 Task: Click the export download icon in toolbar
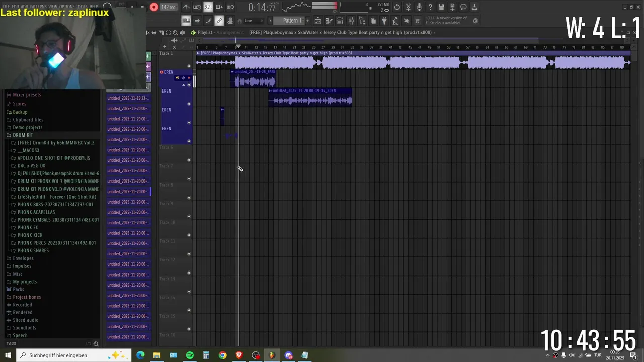(474, 7)
